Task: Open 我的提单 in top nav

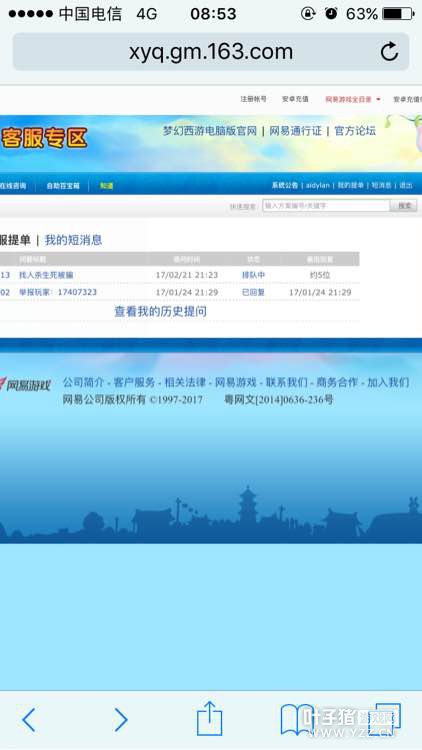Action: [350, 185]
